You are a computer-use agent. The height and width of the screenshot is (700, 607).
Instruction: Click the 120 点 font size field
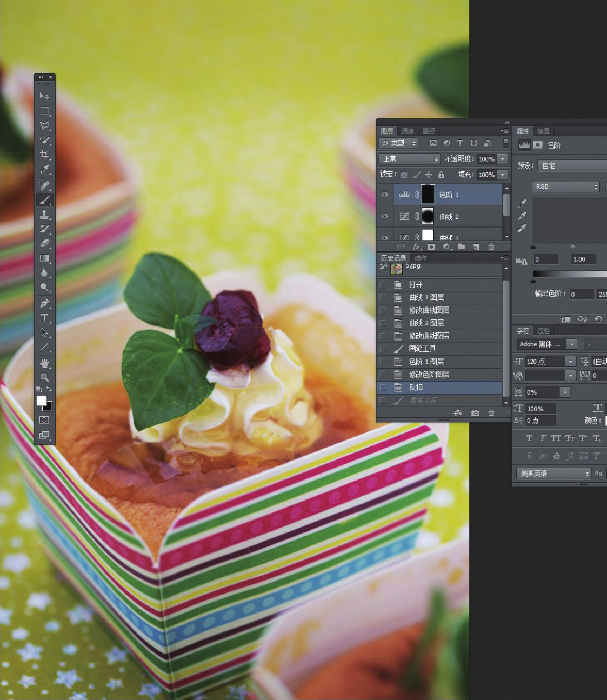[544, 362]
